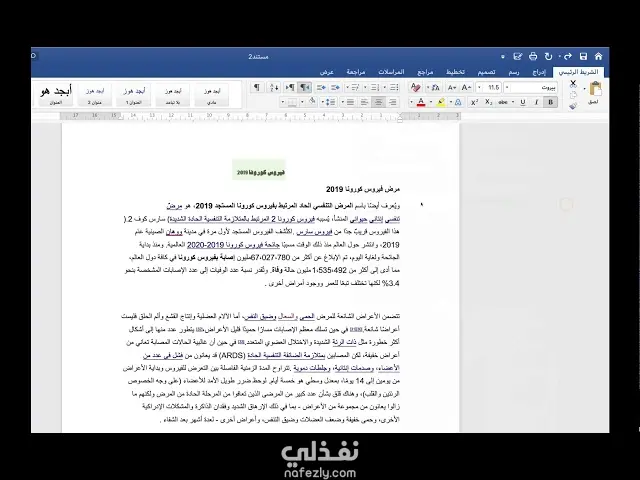Align text left
Screen dimensions: 640x480
coord(364,102)
